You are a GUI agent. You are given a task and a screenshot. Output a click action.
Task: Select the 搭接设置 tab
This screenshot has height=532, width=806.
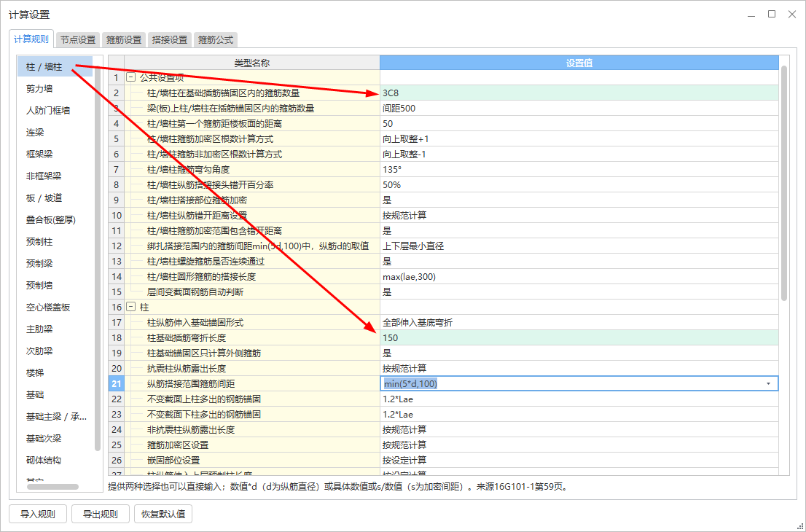[170, 39]
